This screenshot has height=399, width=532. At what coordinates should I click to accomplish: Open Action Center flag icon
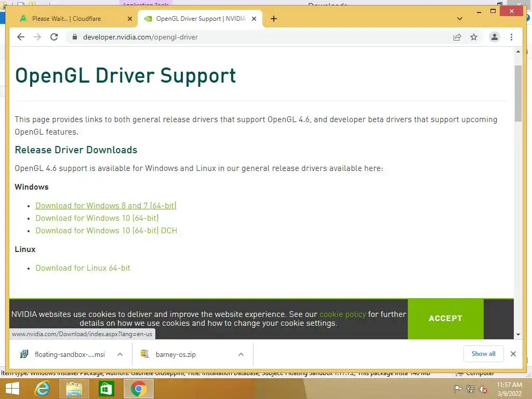[458, 389]
